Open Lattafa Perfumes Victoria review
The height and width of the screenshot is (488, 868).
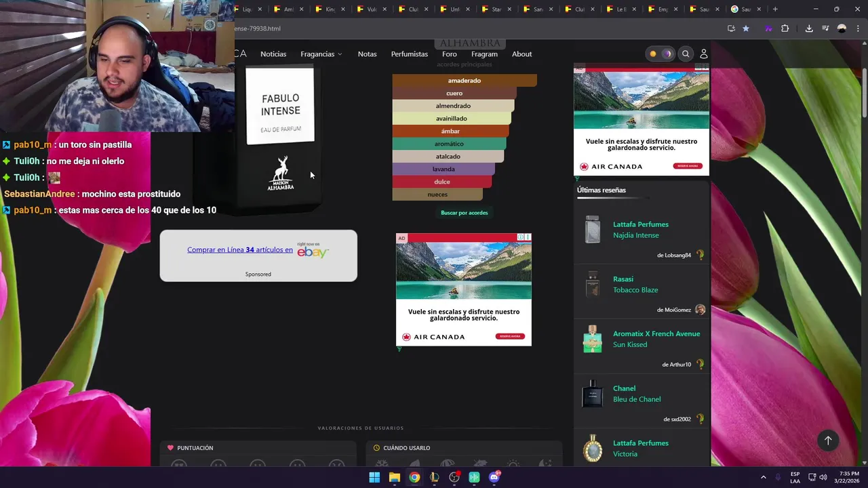[641, 449]
